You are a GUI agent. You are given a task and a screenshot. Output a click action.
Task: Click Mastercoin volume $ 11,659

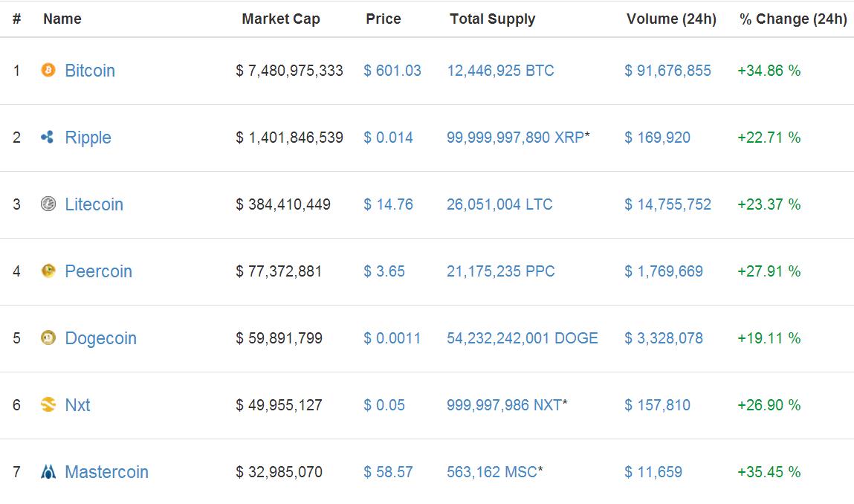[x=653, y=472]
